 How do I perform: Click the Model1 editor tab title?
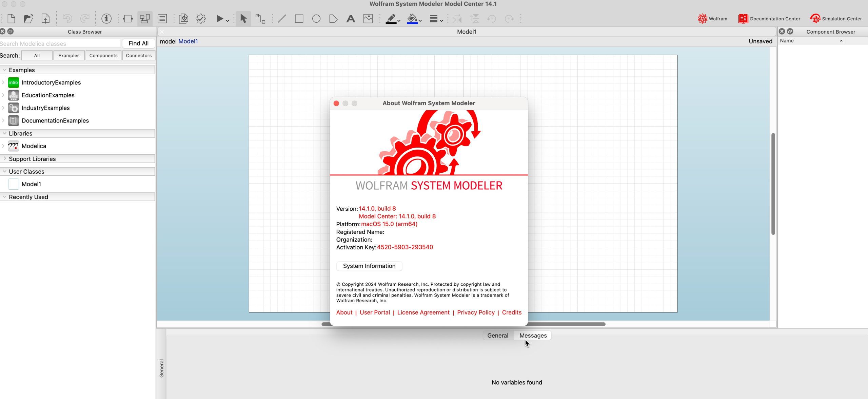[x=467, y=32]
